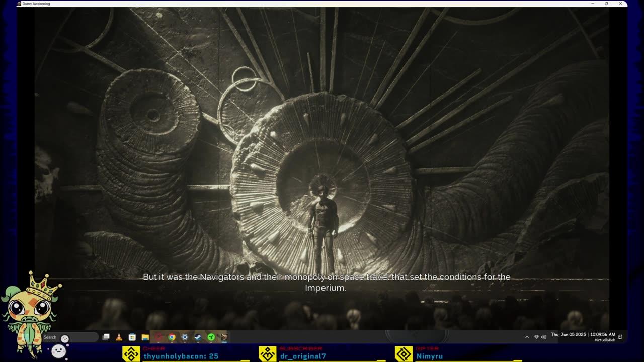This screenshot has width=644, height=362.
Task: Click the white ghost face widget icon
Action: point(59,351)
